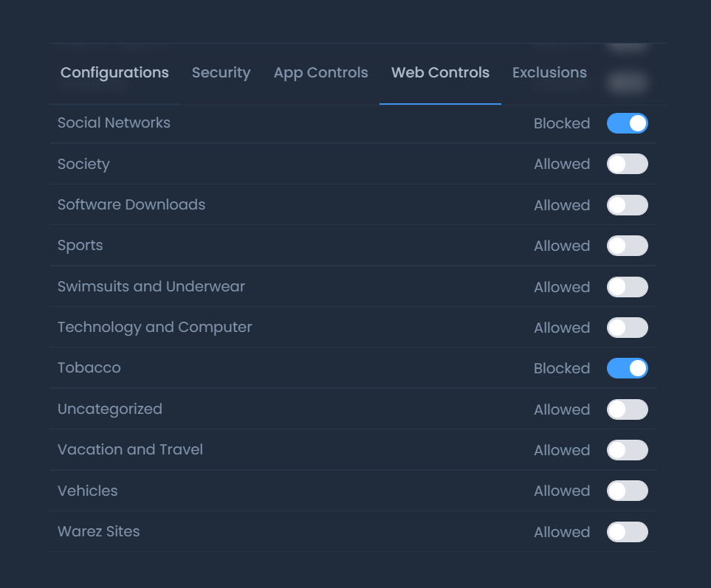The height and width of the screenshot is (588, 711).
Task: Open the Security tab
Action: tap(221, 72)
